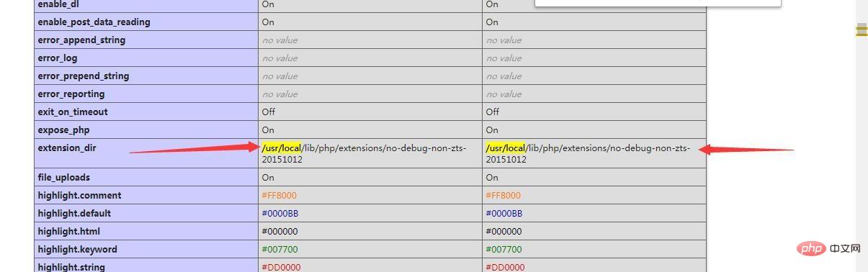Click the highlight.html directive name

pyautogui.click(x=69, y=232)
